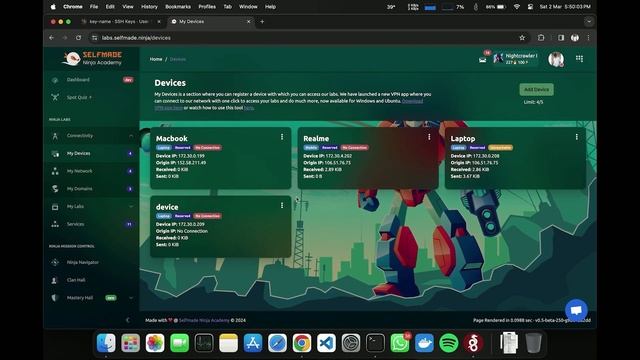Click the 'here' tutorial link

(x=249, y=108)
